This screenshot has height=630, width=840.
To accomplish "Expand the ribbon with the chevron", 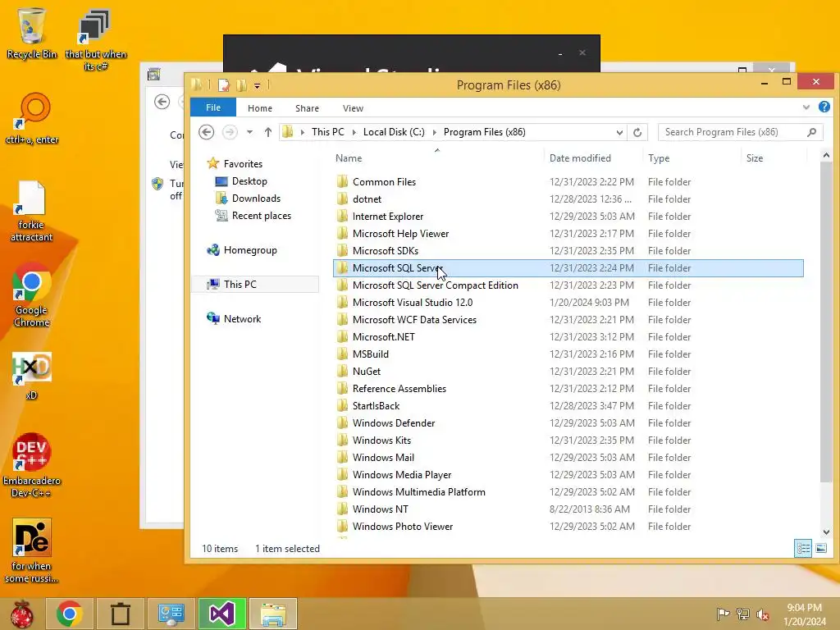I will click(x=806, y=107).
